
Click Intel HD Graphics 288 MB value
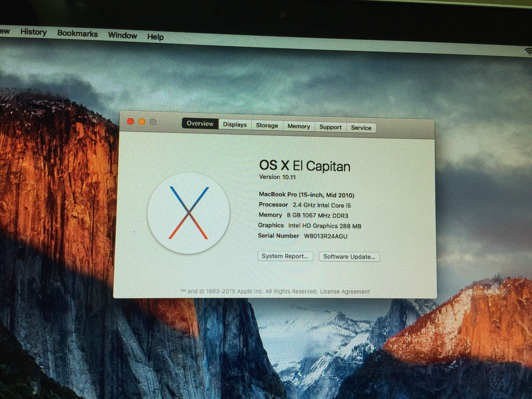coord(325,226)
